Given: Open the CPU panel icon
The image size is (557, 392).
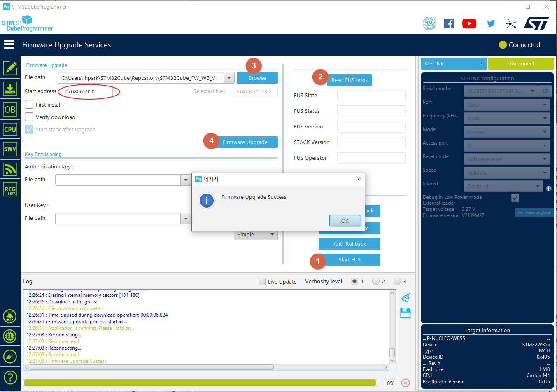Looking at the screenshot, I should (x=10, y=129).
